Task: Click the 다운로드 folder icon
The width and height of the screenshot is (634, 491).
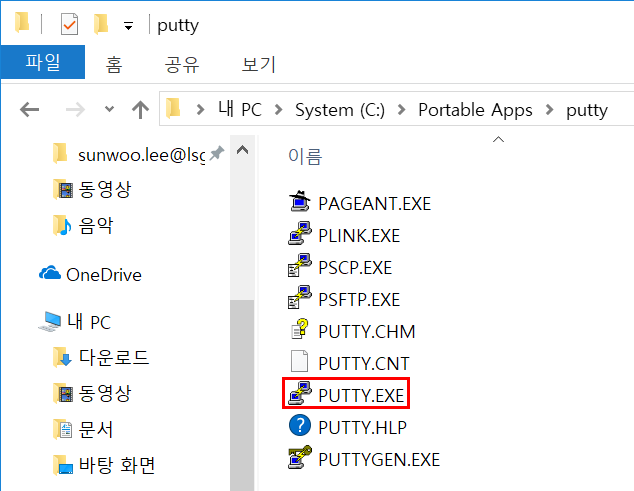Action: pos(62,358)
